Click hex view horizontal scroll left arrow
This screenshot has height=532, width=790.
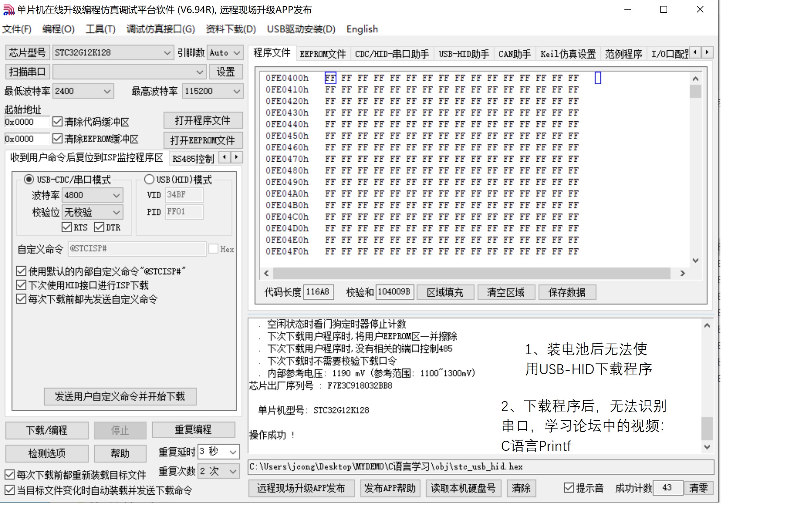click(266, 273)
